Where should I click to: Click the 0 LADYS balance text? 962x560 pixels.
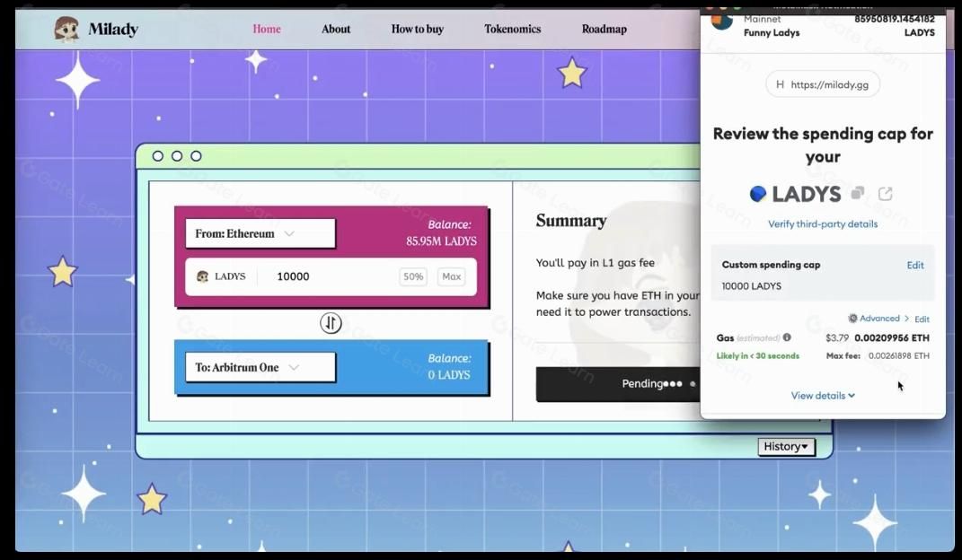click(449, 375)
